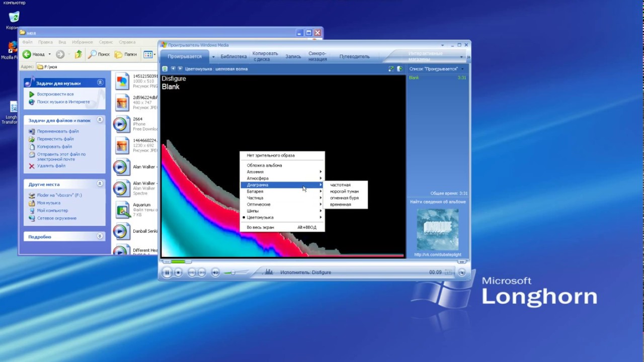Select временная visualization
Viewport: 644px width, 362px height.
[x=346, y=205]
